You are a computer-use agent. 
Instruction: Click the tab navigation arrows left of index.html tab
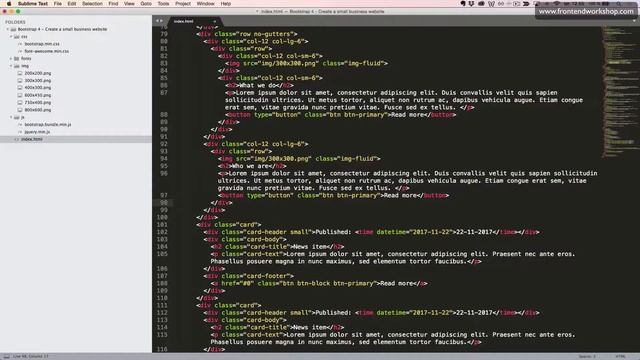[x=159, y=21]
